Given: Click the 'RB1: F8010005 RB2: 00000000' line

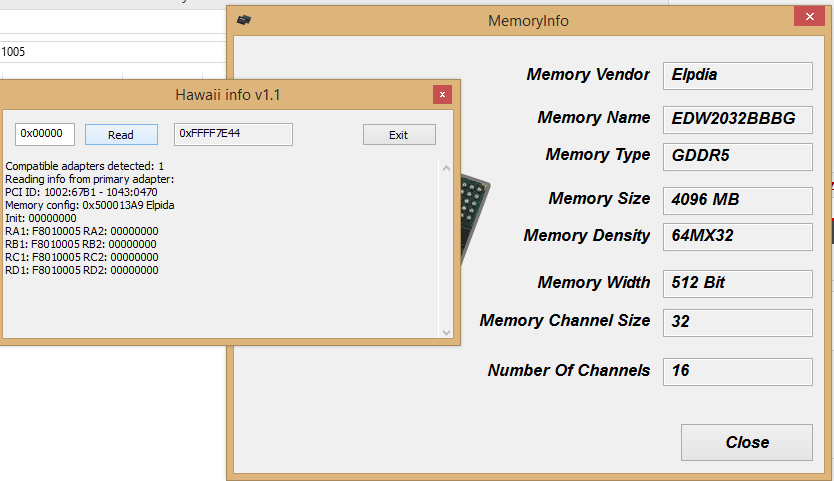Looking at the screenshot, I should tap(81, 244).
